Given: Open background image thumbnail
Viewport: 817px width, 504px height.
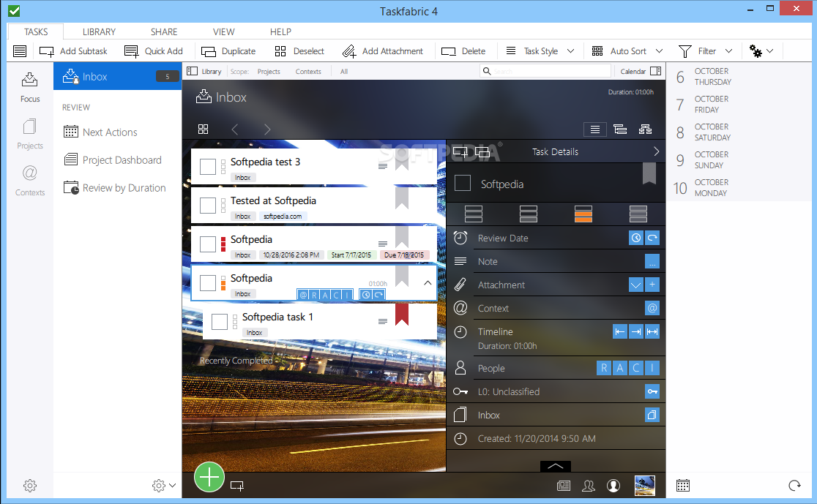Looking at the screenshot, I should (644, 486).
